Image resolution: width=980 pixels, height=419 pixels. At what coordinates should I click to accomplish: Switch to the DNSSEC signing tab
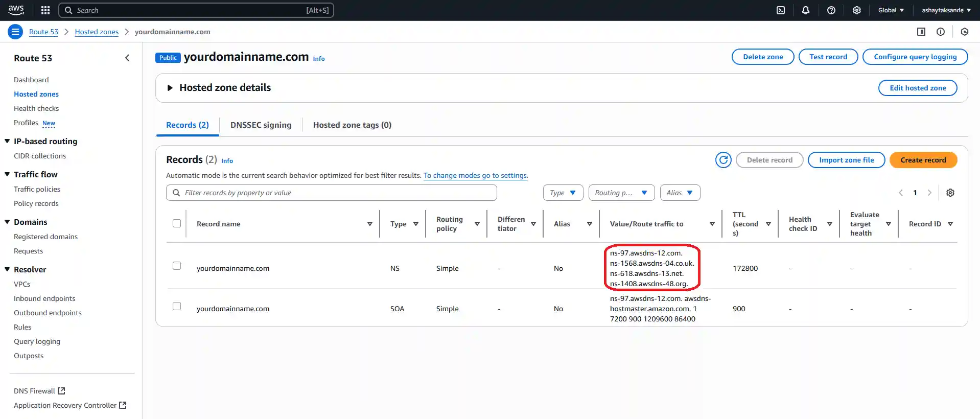261,125
